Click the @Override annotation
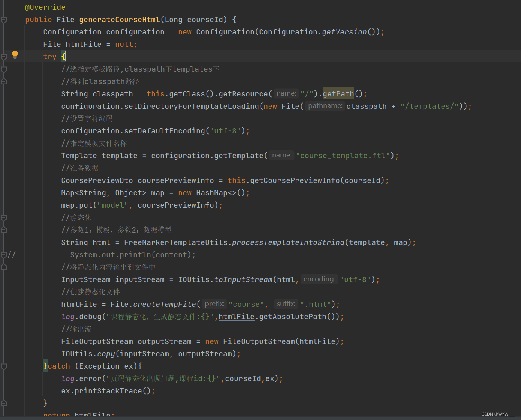The width and height of the screenshot is (521, 420). pyautogui.click(x=45, y=7)
